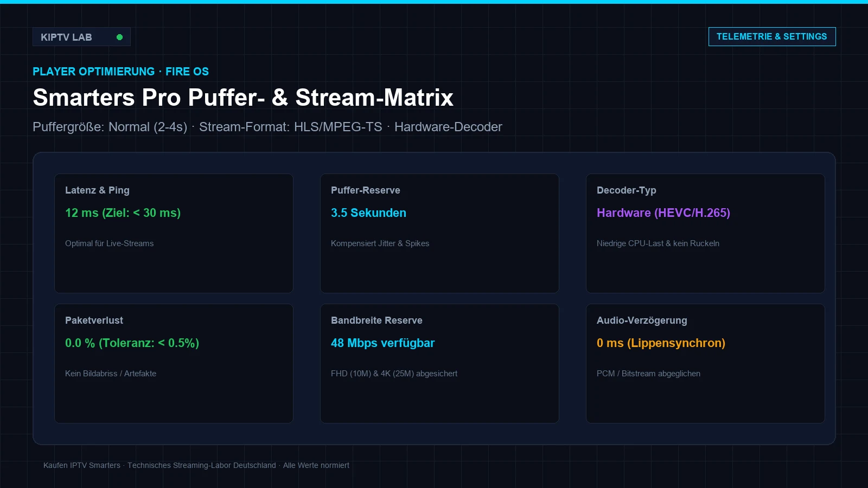The image size is (868, 488).
Task: Click the Puffergröße subtitle line
Action: [x=267, y=127]
